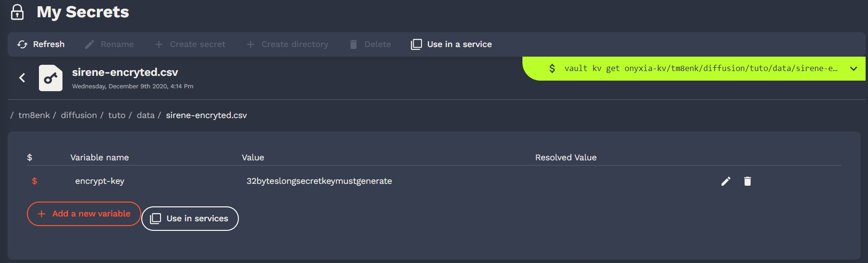The width and height of the screenshot is (868, 263).
Task: Click Use in a service toolbar button
Action: pyautogui.click(x=451, y=44)
